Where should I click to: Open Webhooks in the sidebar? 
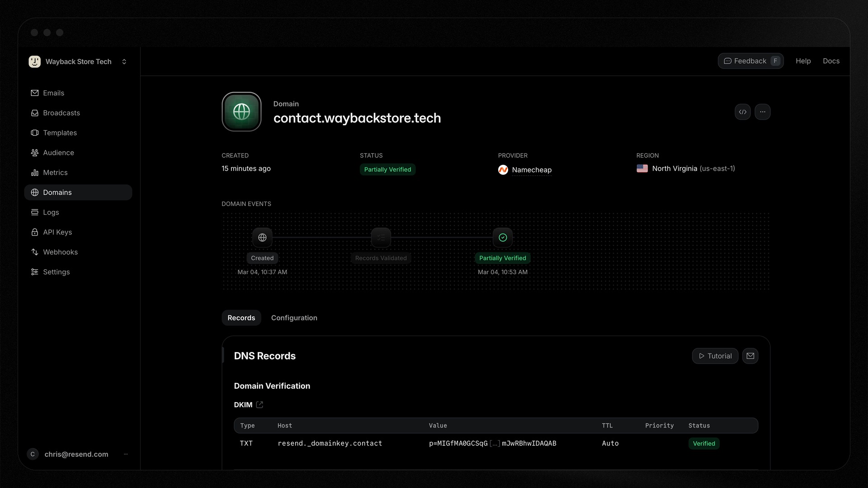60,252
